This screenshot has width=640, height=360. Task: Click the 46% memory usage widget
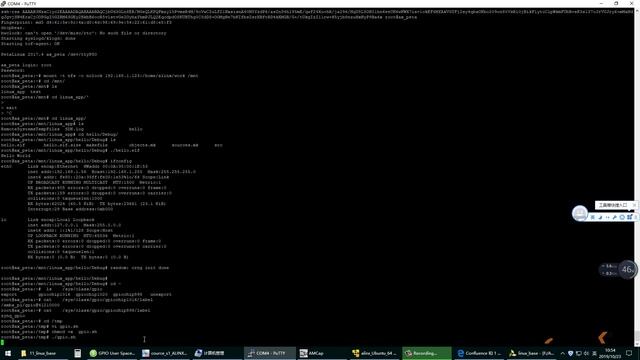(x=628, y=269)
